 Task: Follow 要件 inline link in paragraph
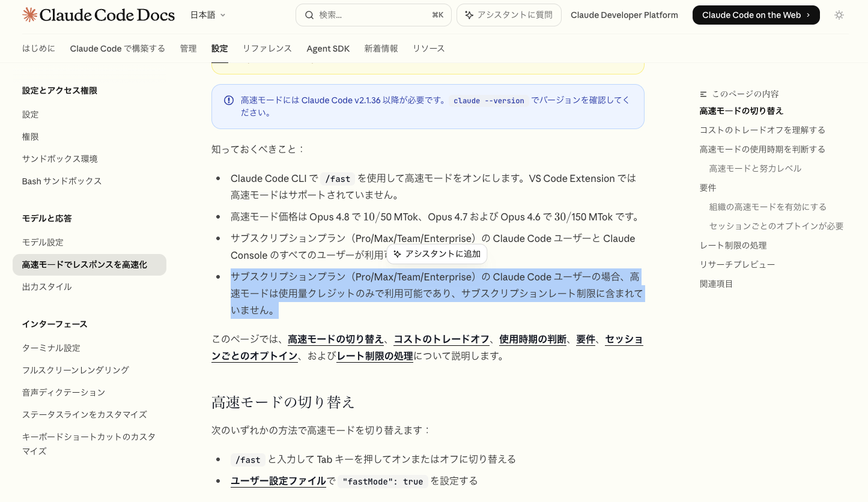[586, 339]
